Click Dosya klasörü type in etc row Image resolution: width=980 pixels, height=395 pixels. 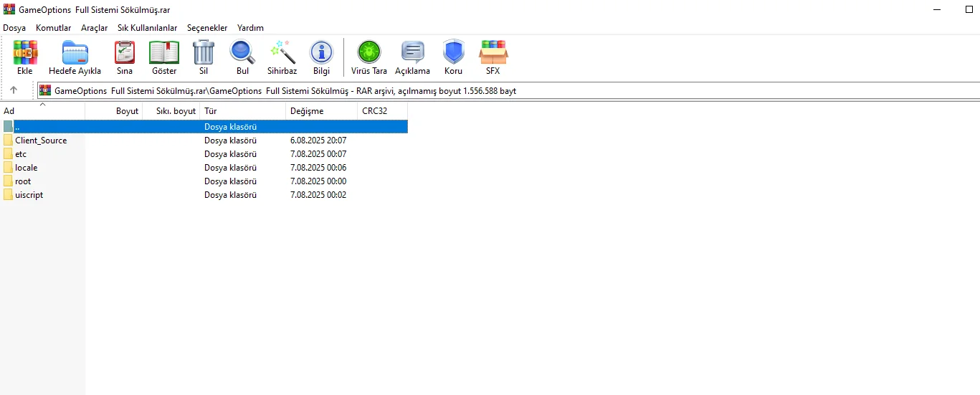(x=231, y=154)
